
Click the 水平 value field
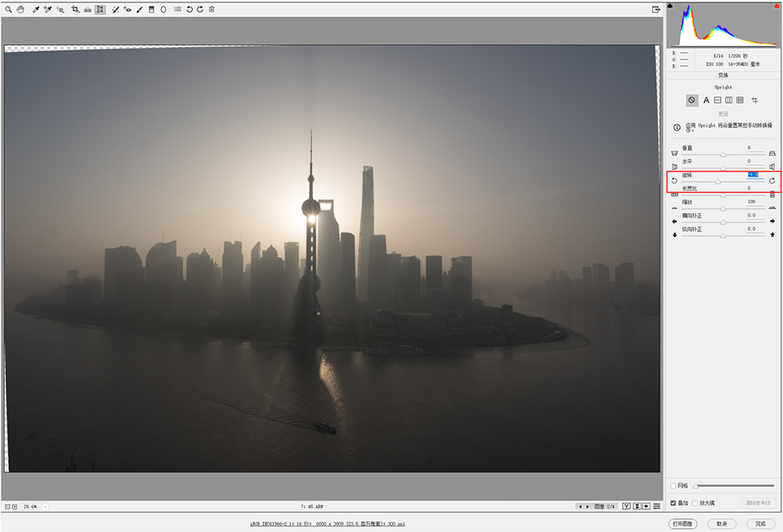[755, 161]
